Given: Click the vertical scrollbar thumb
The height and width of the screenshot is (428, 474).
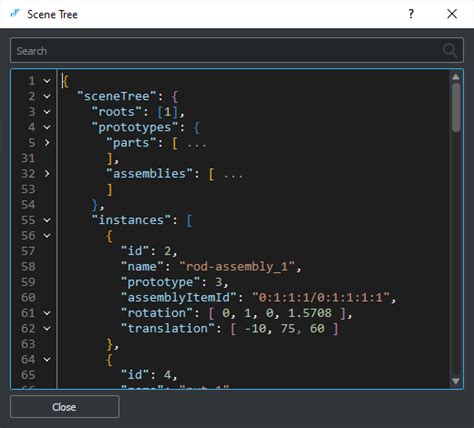Looking at the screenshot, I should [456, 107].
